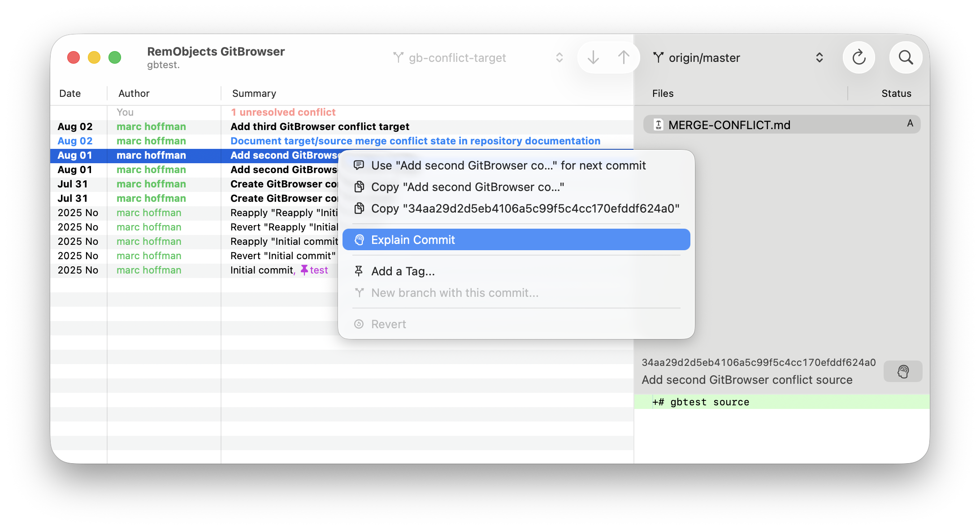The height and width of the screenshot is (530, 980).
Task: Select commit 'Add third GitBrowser conflict target'
Action: (x=342, y=126)
